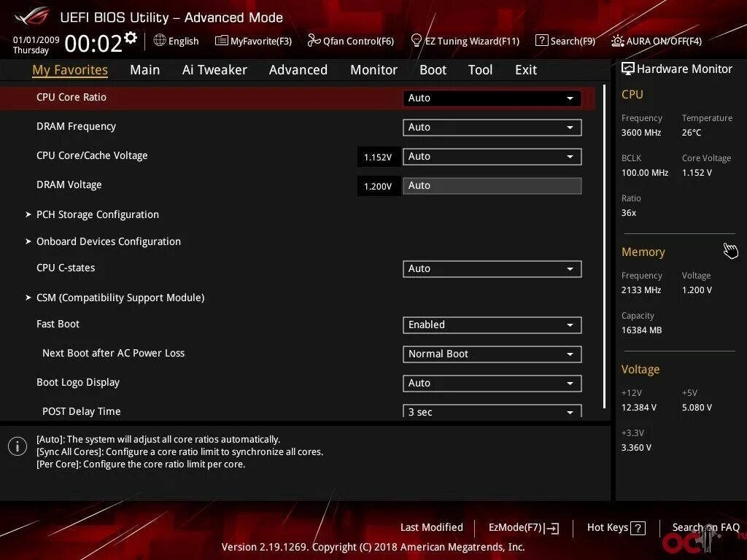The width and height of the screenshot is (747, 560).
Task: Open MyFavorite(F3) from the top bar
Action: pyautogui.click(x=253, y=41)
